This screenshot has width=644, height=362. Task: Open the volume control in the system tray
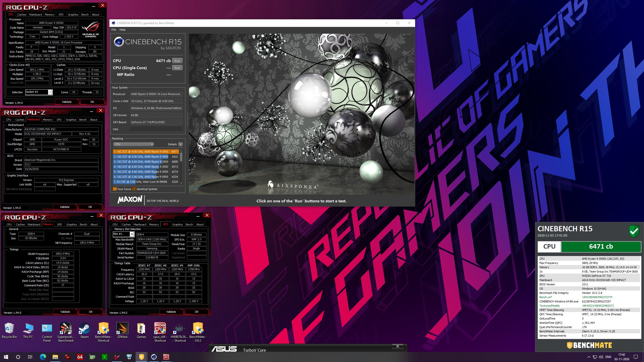[601, 357]
